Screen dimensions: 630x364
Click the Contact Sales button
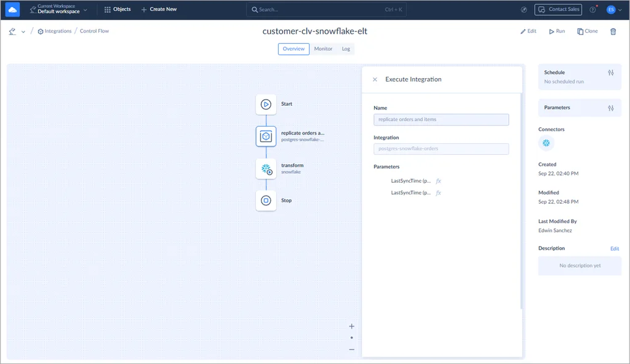click(x=558, y=9)
